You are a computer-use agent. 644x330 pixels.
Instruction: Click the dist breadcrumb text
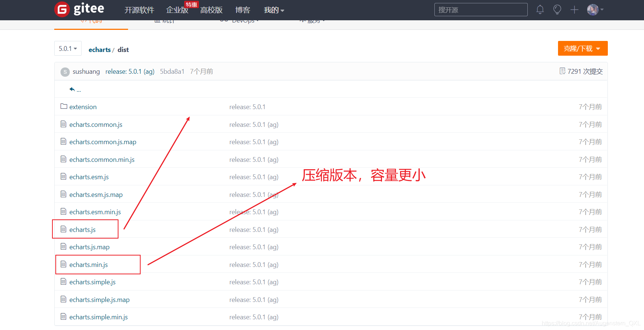[123, 49]
